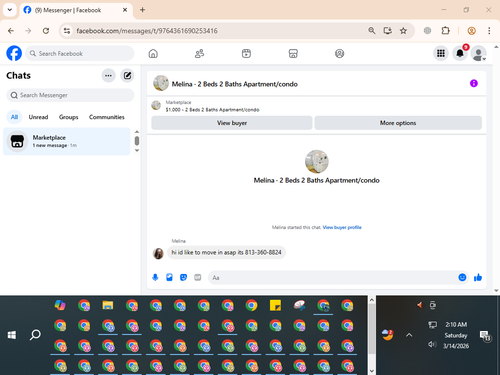Bookmark this page with the star
The height and width of the screenshot is (375, 500).
[x=403, y=31]
